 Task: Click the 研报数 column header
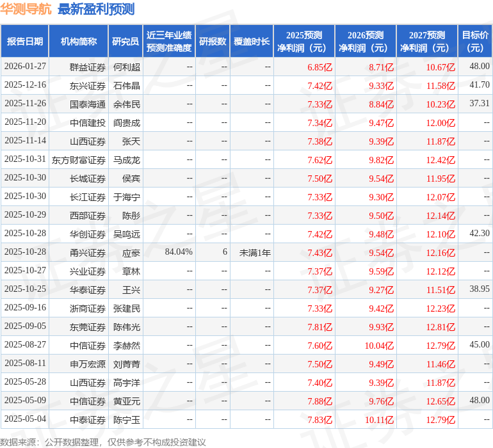tap(213, 42)
